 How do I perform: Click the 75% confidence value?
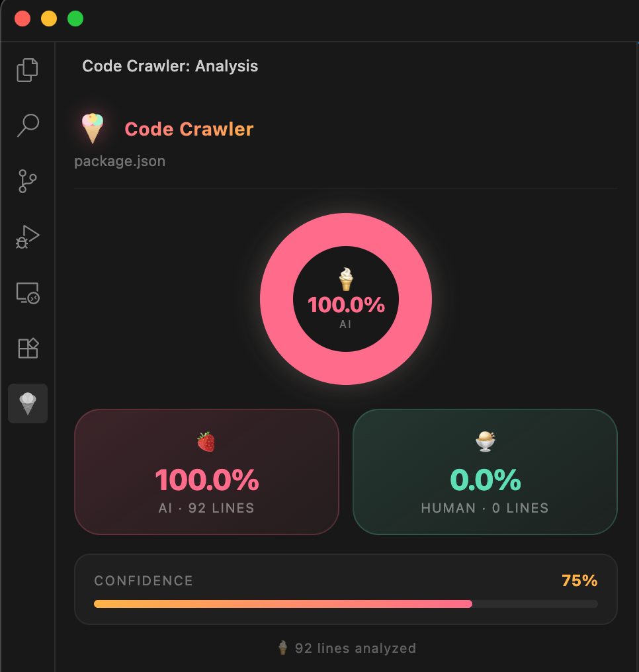click(579, 581)
